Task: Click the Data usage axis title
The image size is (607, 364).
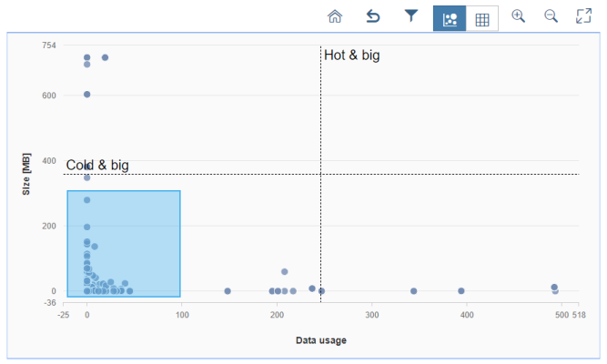Action: [x=321, y=340]
